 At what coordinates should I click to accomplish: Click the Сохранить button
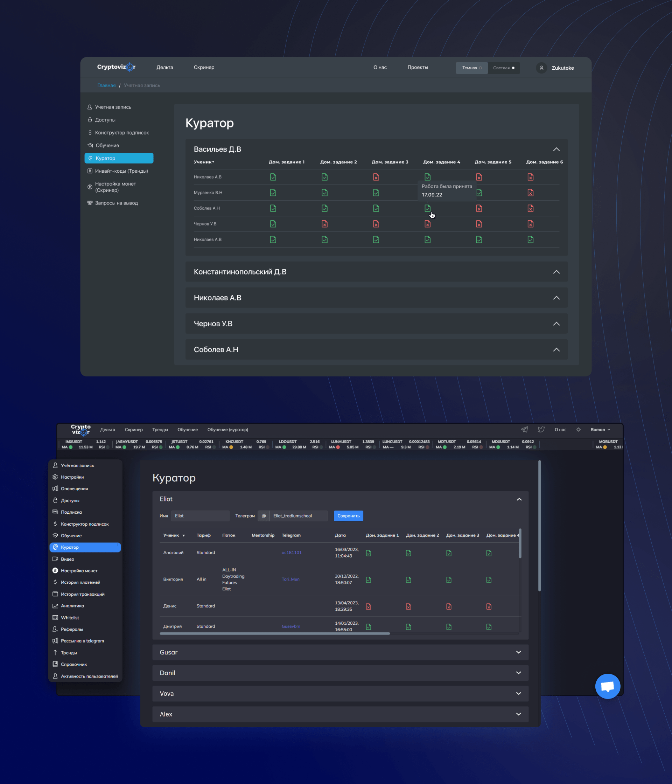[348, 516]
